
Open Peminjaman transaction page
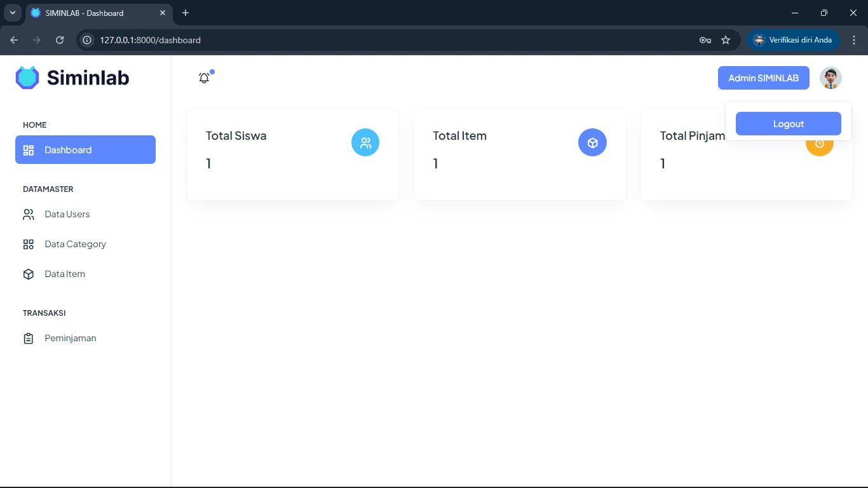pyautogui.click(x=70, y=338)
